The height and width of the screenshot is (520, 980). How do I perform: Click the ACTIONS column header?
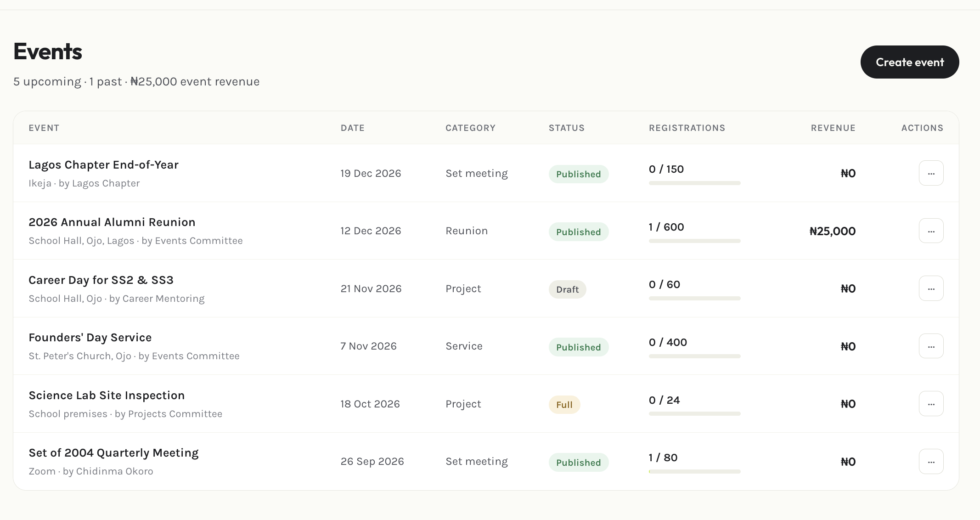pos(922,128)
